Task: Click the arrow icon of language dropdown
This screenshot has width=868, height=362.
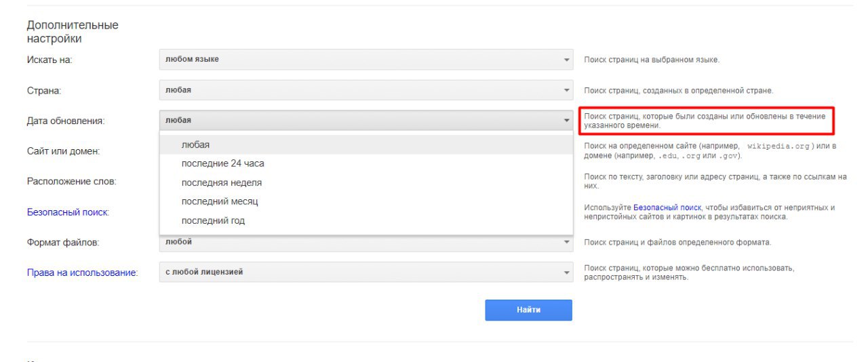Action: (567, 60)
